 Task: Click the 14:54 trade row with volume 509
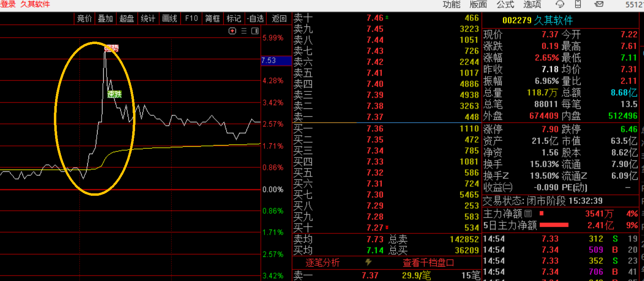pos(560,250)
